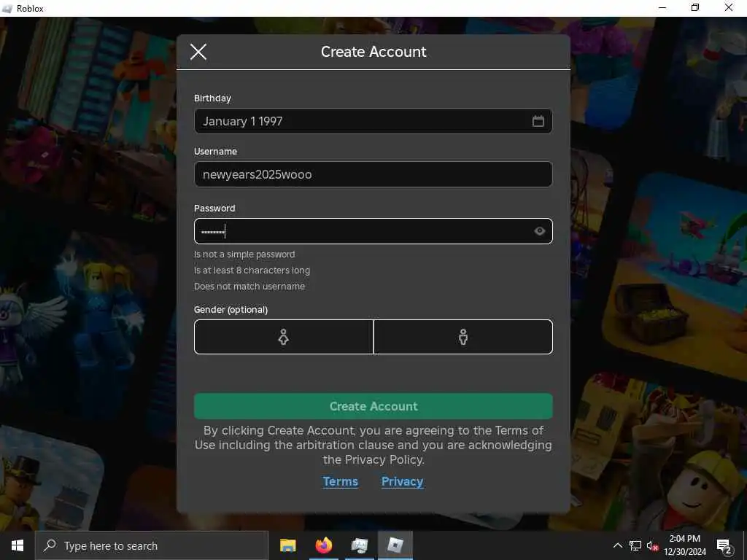Image resolution: width=747 pixels, height=560 pixels.
Task: Open the birthday calendar picker icon
Action: tap(538, 121)
